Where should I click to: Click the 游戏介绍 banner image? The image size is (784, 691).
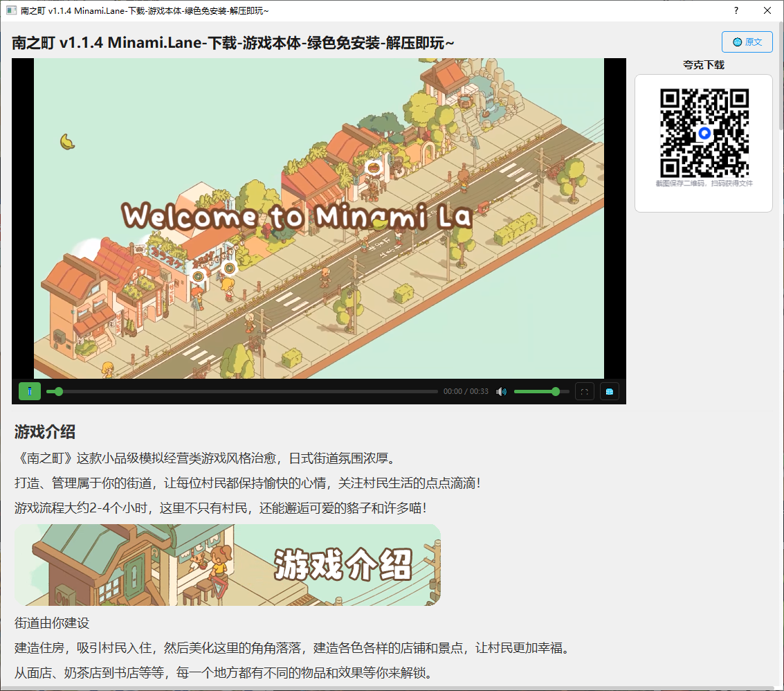tap(228, 565)
